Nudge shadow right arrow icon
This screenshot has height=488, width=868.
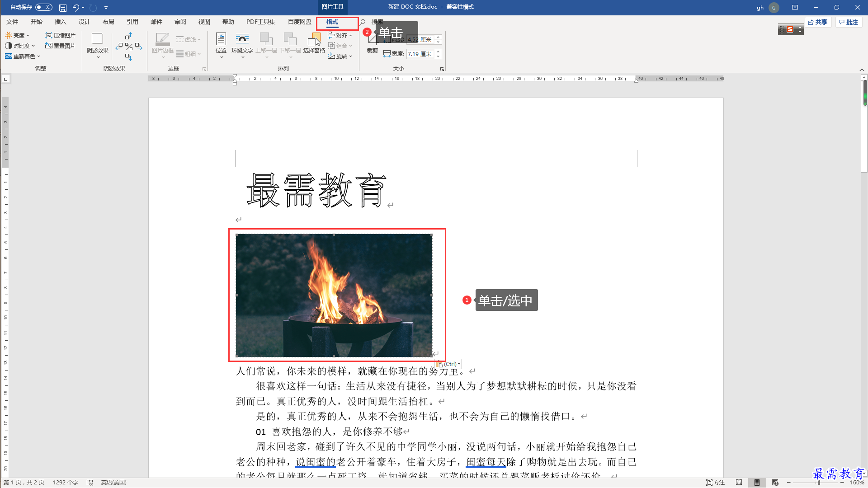(139, 46)
